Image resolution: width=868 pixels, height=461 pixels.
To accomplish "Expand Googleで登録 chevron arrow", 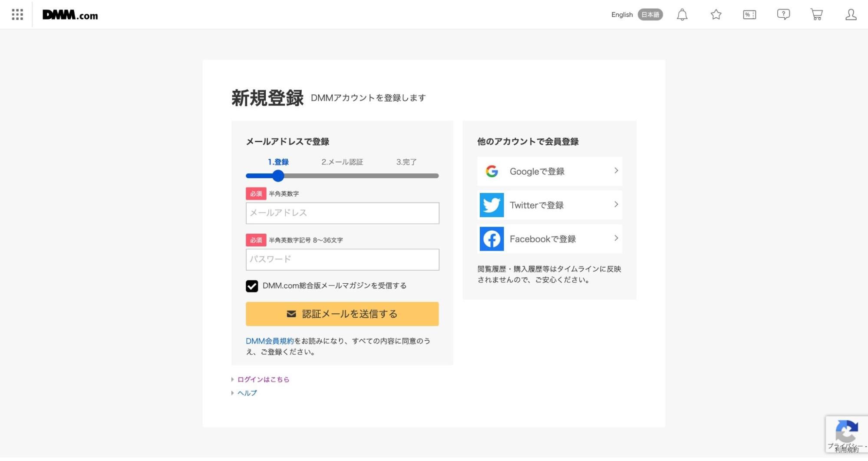I will click(x=616, y=171).
